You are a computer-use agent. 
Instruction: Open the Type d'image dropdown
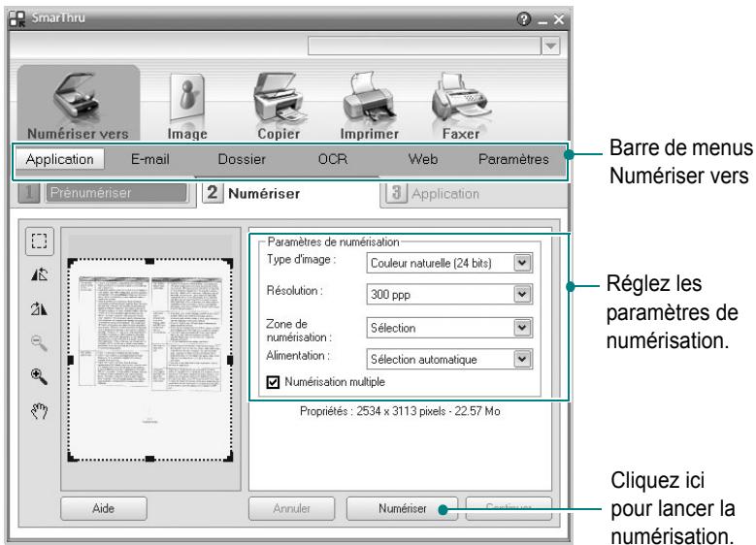[522, 263]
